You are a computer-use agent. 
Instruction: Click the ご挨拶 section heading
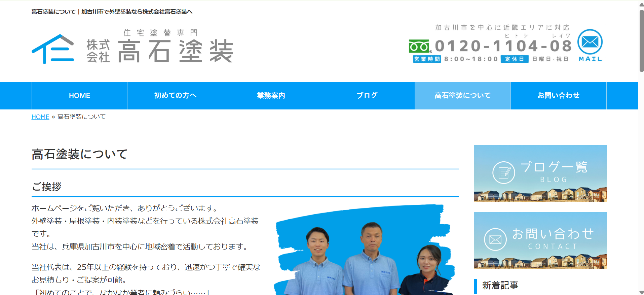pos(46,187)
